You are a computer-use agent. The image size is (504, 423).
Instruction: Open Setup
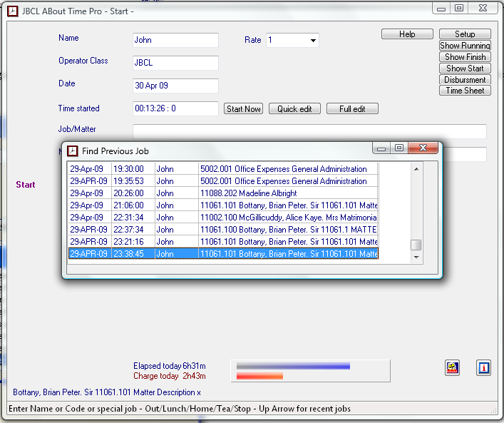[465, 34]
